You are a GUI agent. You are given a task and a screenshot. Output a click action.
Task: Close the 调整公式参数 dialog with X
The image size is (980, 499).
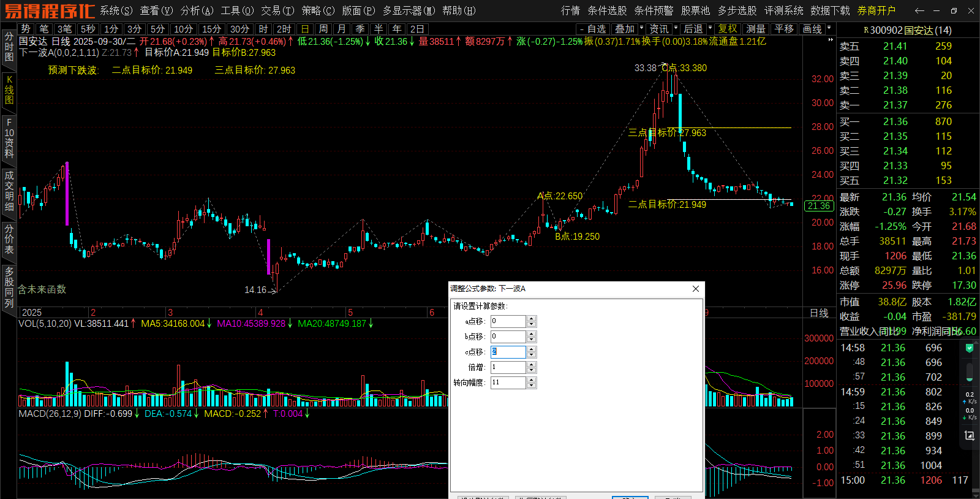(x=695, y=289)
